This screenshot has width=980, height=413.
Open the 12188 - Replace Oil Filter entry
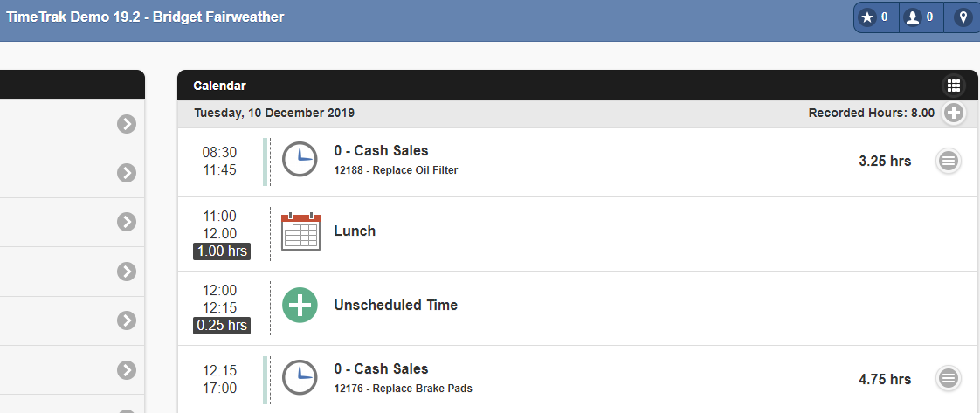(x=396, y=170)
